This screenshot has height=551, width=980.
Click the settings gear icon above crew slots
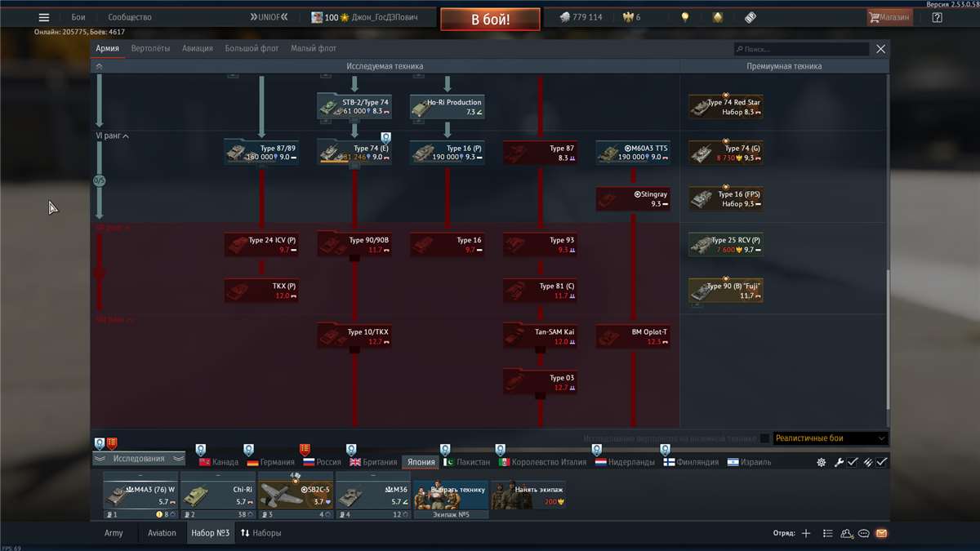tap(822, 462)
